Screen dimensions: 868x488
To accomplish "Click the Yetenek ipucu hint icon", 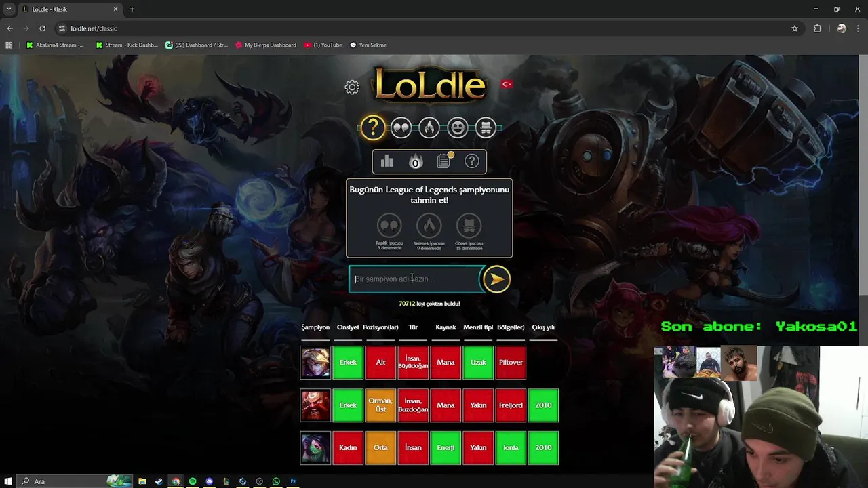I will click(429, 225).
